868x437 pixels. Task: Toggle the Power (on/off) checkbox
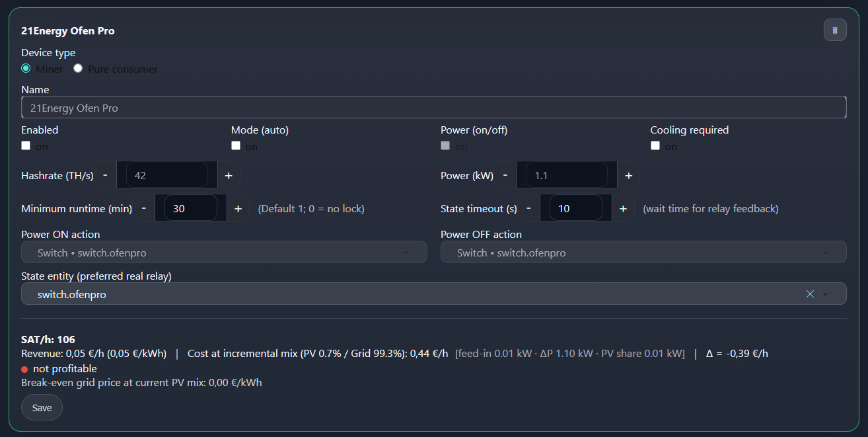445,146
